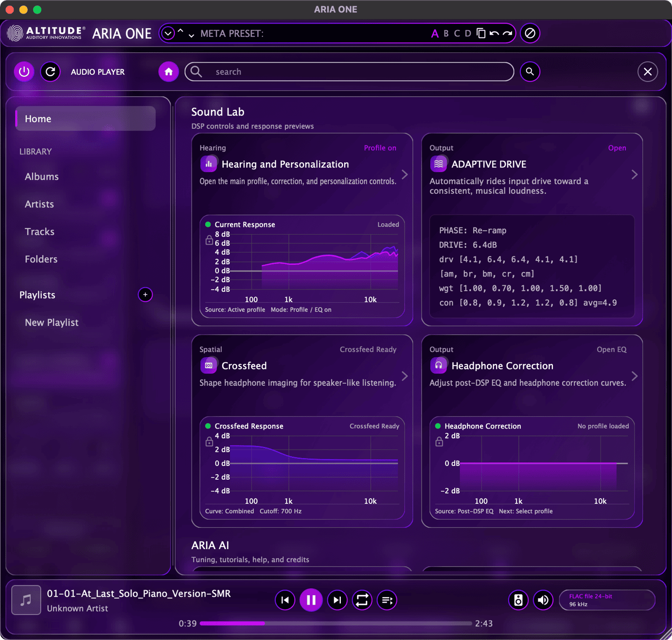Open the play queue list icon
Screen dimensions: 672x640
click(x=387, y=600)
